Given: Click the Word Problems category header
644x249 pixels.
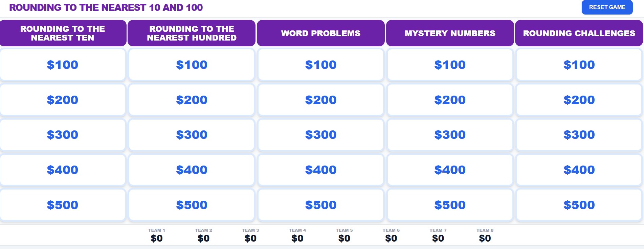Looking at the screenshot, I should [x=321, y=33].
